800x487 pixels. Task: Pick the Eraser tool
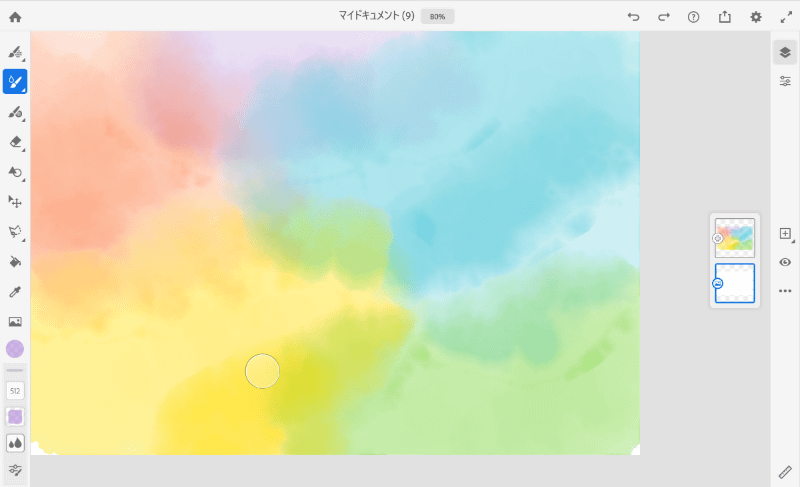(15, 142)
